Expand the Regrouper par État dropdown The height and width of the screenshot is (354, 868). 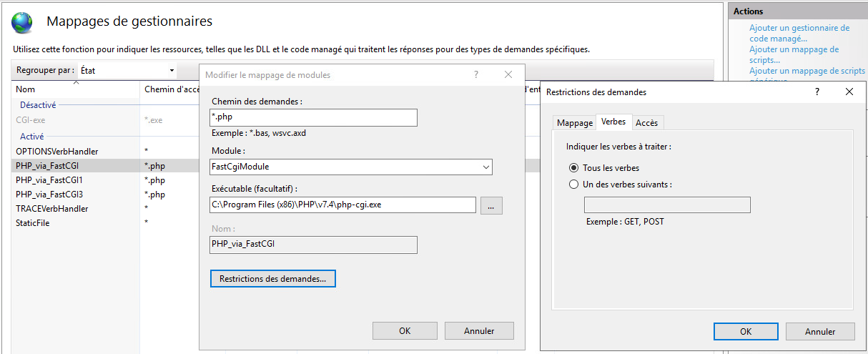172,71
